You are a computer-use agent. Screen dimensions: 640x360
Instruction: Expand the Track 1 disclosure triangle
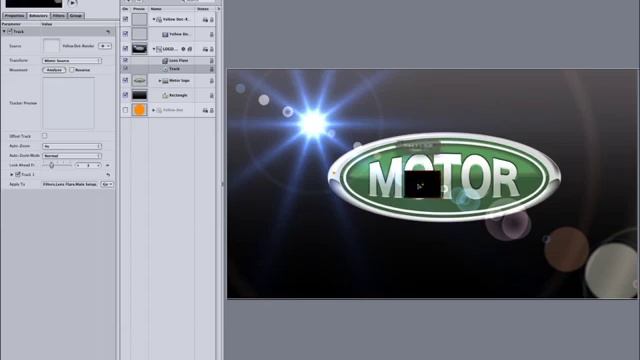click(x=12, y=174)
